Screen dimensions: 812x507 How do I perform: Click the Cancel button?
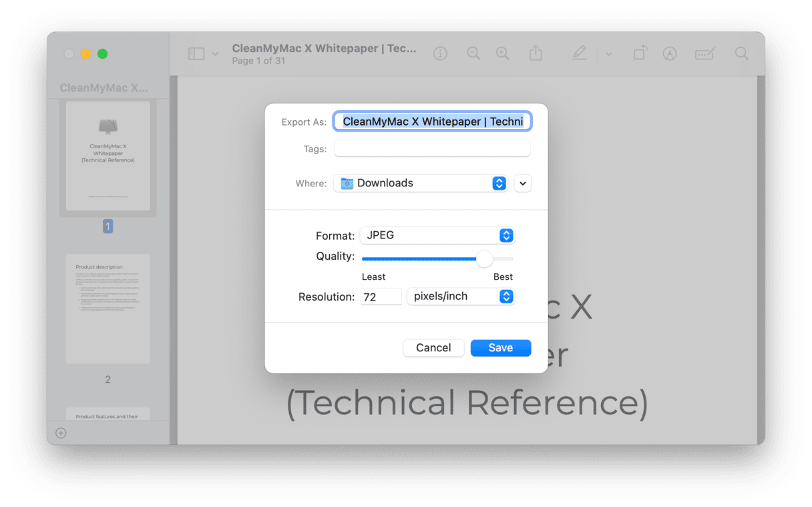433,347
